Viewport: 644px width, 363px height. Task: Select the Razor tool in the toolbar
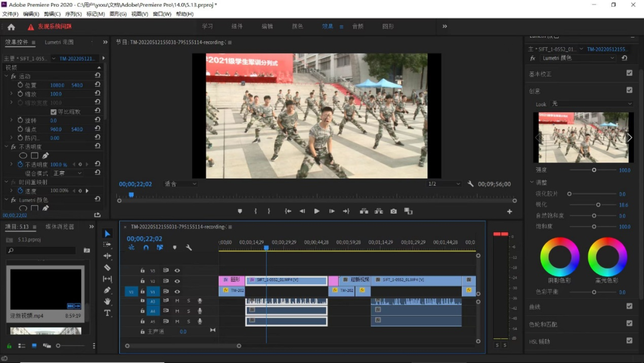[x=107, y=267]
